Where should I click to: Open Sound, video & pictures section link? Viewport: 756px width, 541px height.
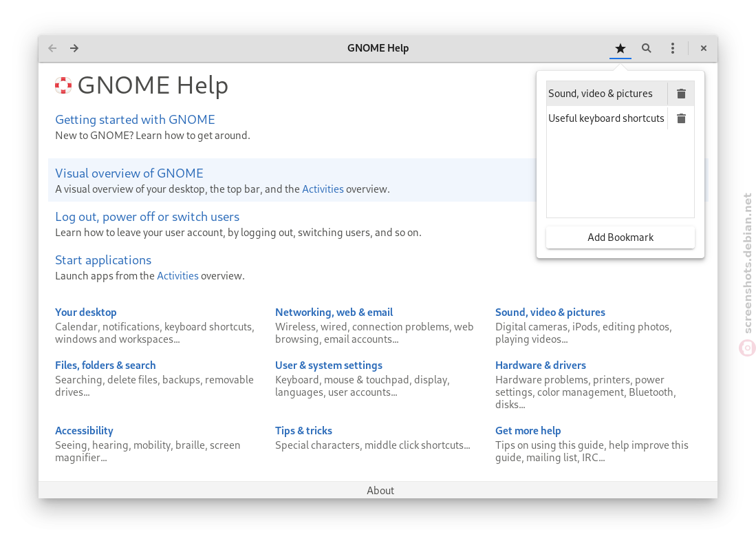click(x=550, y=312)
